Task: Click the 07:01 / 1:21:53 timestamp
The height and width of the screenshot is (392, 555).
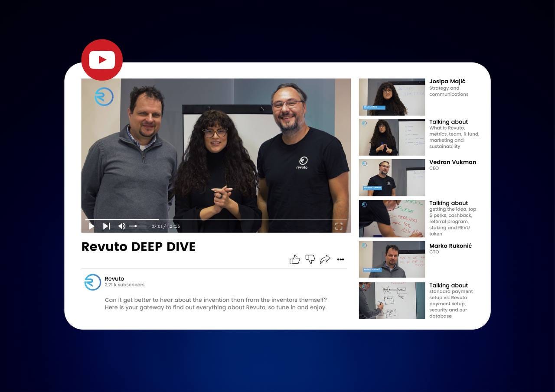Action: [165, 226]
